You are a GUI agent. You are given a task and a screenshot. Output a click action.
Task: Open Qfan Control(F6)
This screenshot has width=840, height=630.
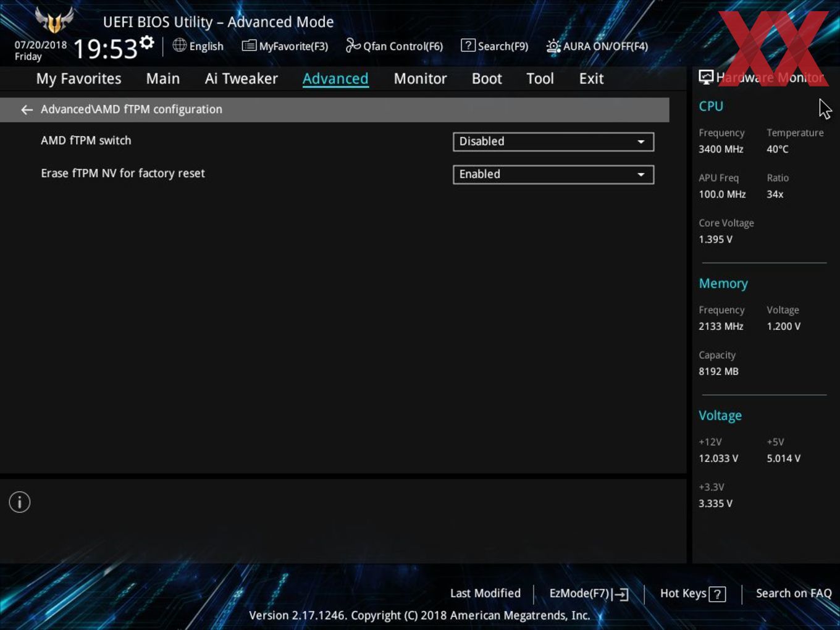tap(394, 46)
